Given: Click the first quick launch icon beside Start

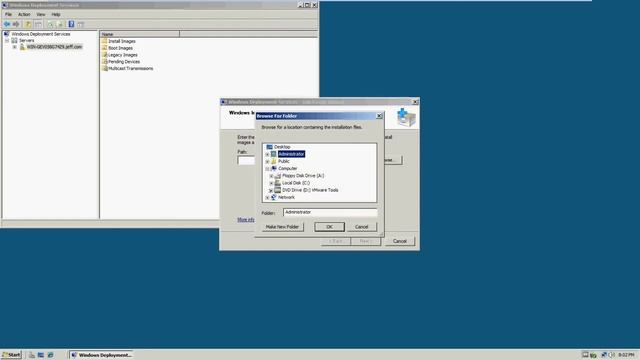Looking at the screenshot, I should [x=32, y=355].
